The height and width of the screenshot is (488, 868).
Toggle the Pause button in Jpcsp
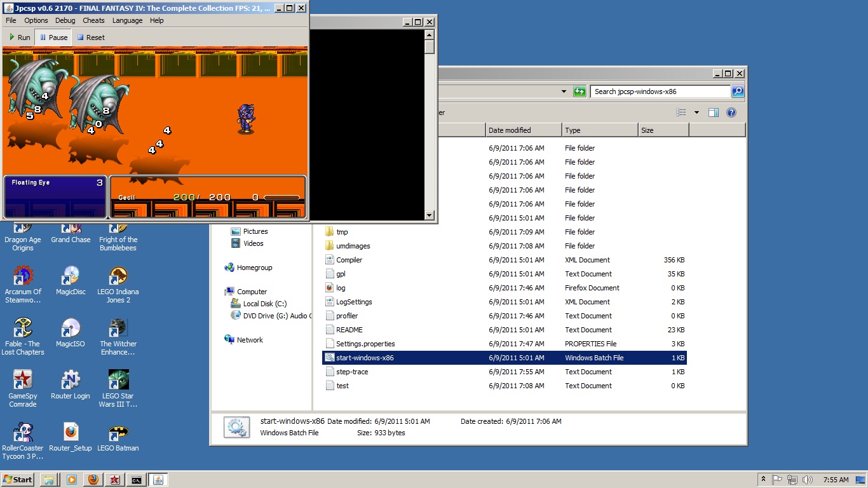coord(53,37)
